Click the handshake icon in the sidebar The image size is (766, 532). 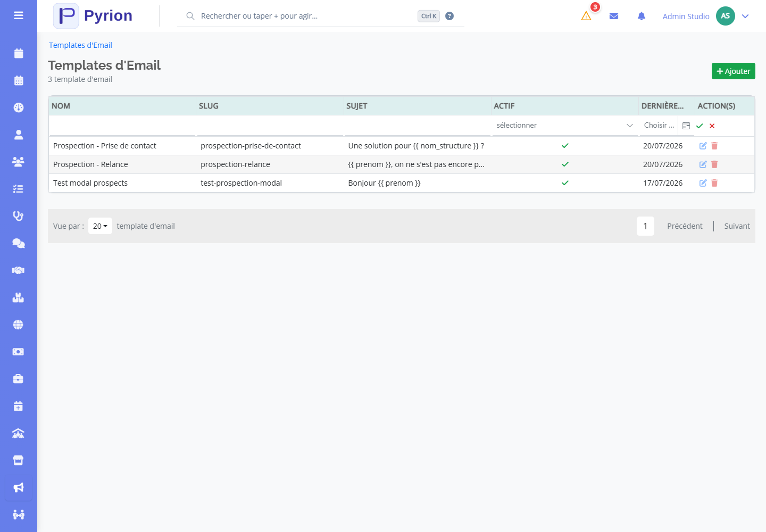[x=19, y=270]
